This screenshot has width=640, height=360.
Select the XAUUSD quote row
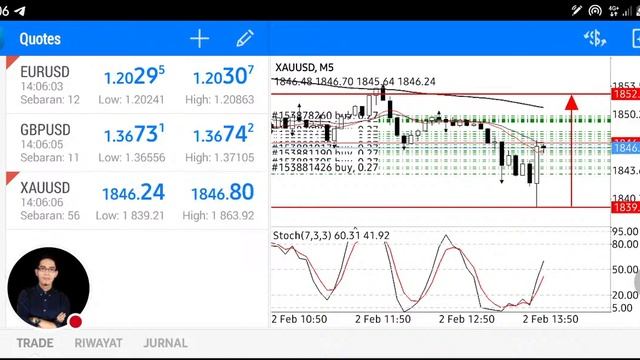click(x=137, y=201)
